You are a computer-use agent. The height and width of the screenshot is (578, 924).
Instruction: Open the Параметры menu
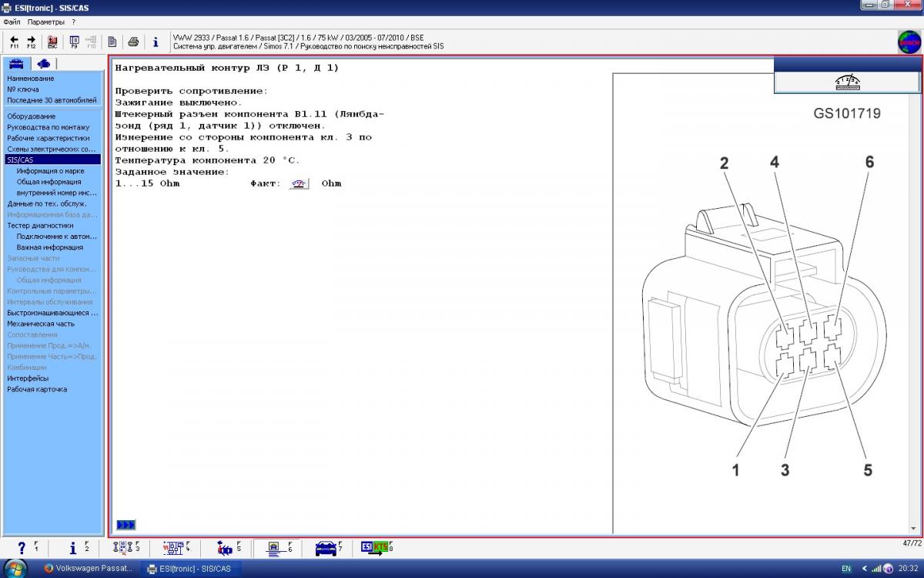click(46, 22)
